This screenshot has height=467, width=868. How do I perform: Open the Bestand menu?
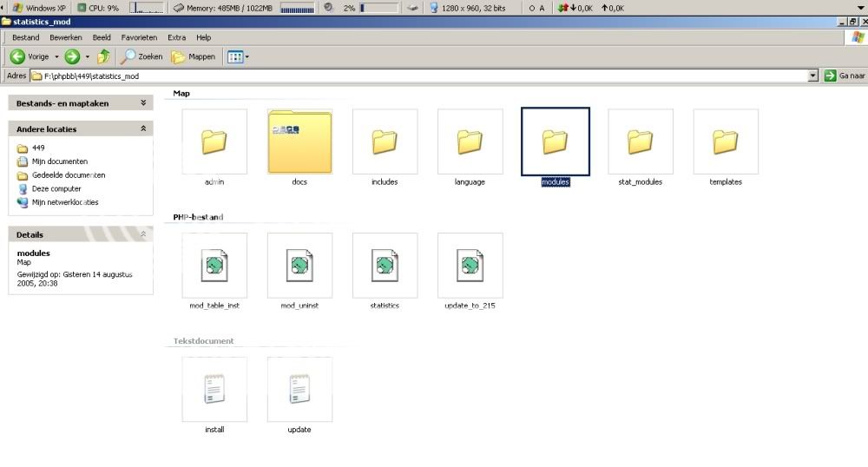pyautogui.click(x=25, y=37)
